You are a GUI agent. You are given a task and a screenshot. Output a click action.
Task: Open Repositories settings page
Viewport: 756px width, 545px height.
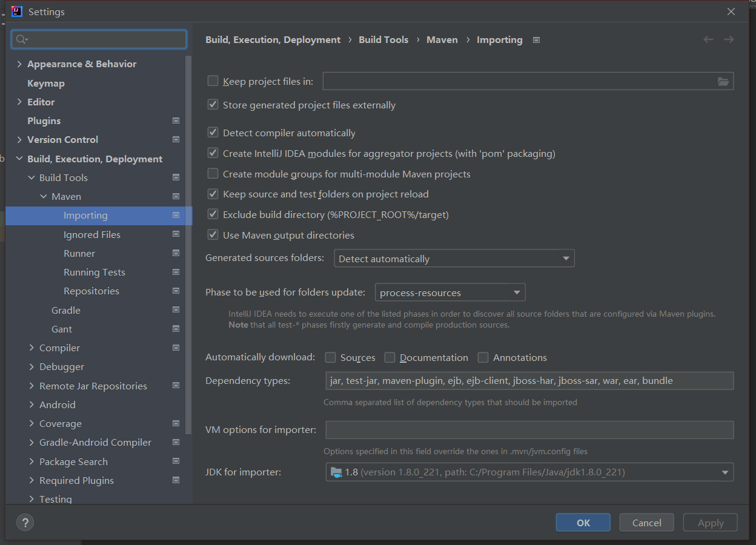[x=91, y=291]
